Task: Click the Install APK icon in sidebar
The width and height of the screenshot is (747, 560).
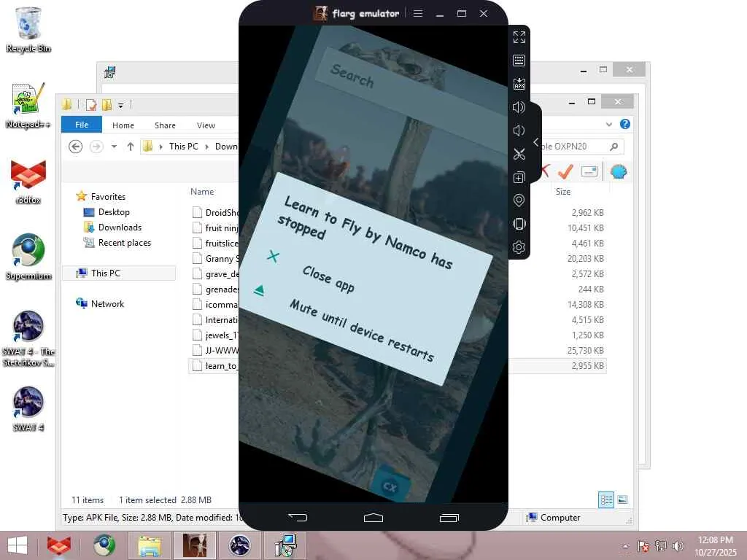Action: (519, 84)
